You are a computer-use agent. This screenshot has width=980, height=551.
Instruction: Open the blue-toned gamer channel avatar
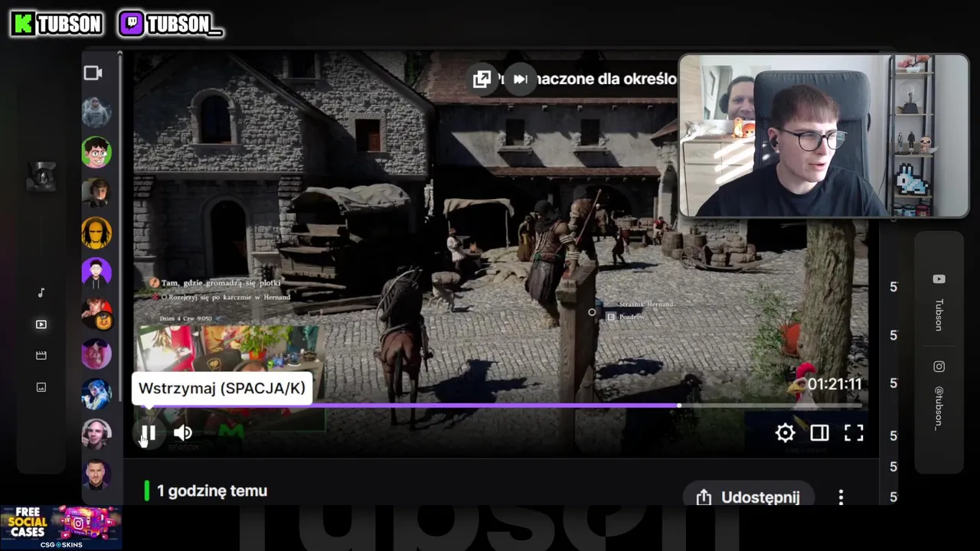tap(96, 394)
